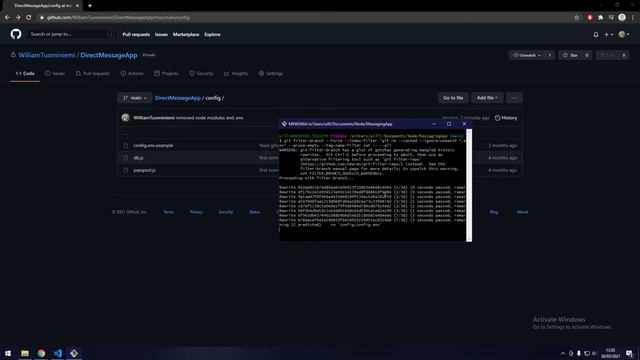Click Go to file button
This screenshot has width=640, height=360.
coord(453,98)
